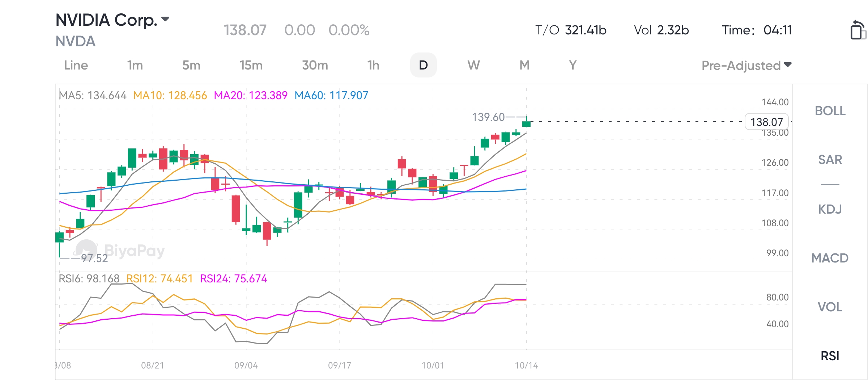
Task: Click the 99.00 price axis label
Action: click(778, 253)
